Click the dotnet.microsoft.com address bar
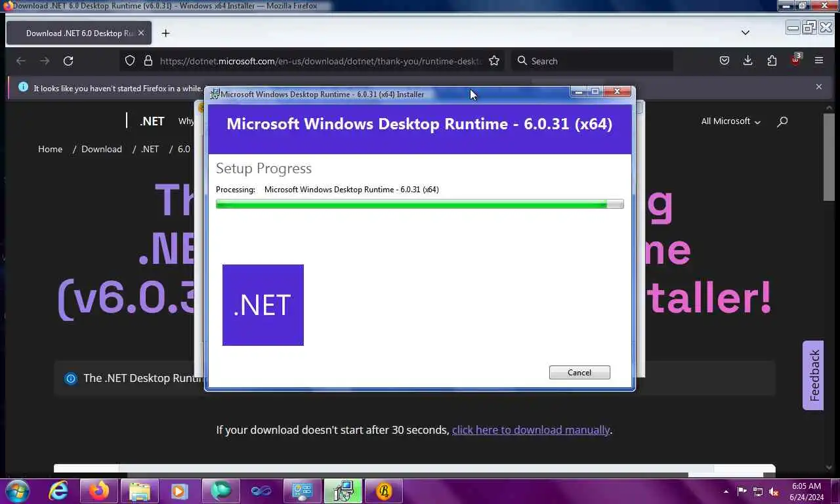The image size is (840, 504). [x=320, y=60]
